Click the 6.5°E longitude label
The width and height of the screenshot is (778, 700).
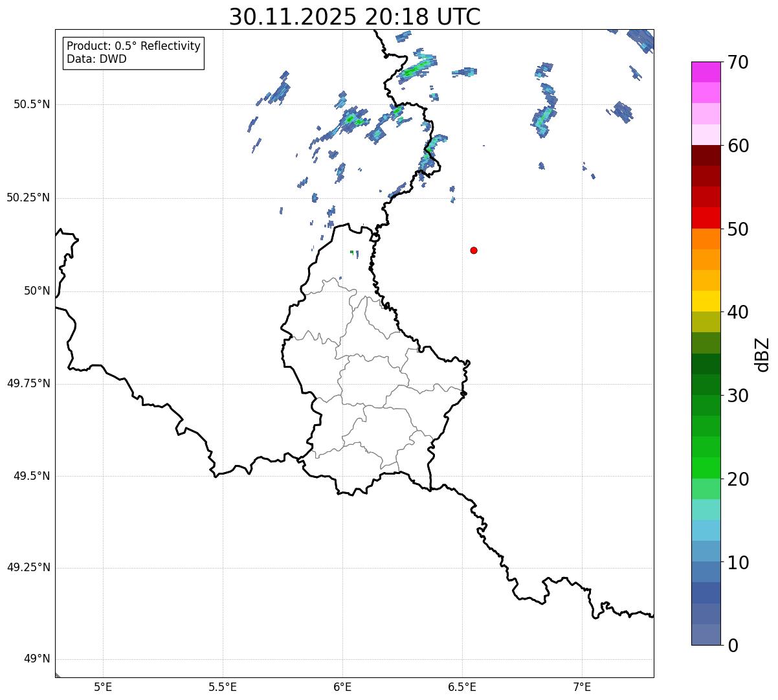click(x=462, y=687)
